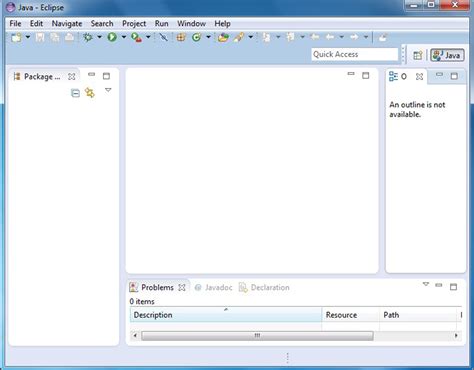Open the Problems view menu triangle
The width and height of the screenshot is (474, 370).
(426, 284)
